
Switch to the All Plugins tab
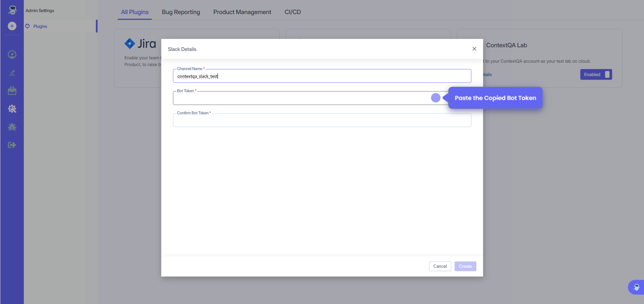[x=135, y=12]
